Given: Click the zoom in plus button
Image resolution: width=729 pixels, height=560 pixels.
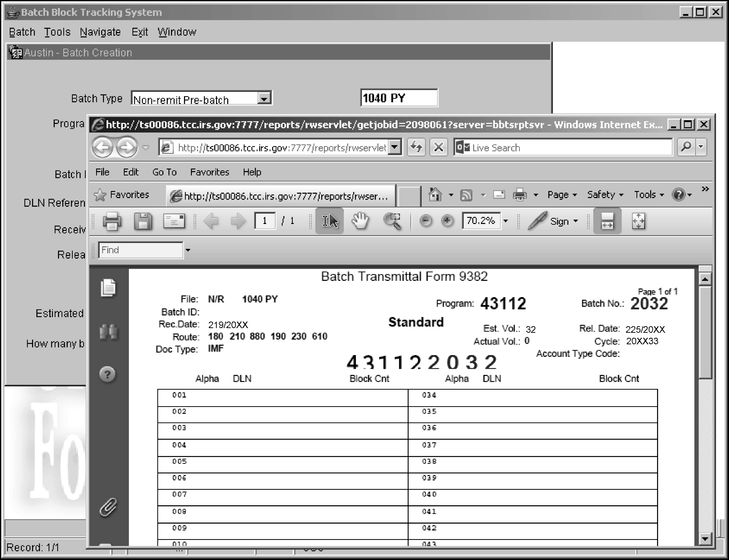Looking at the screenshot, I should [447, 221].
